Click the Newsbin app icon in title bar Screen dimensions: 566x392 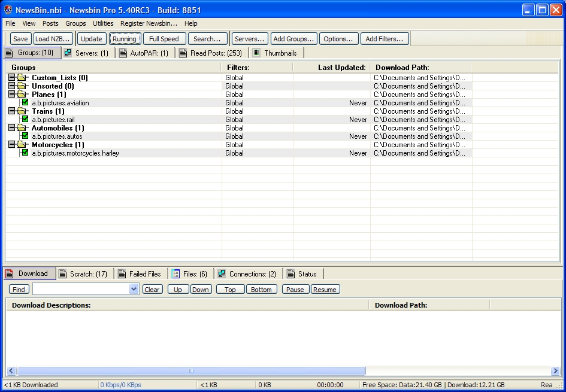click(8, 10)
